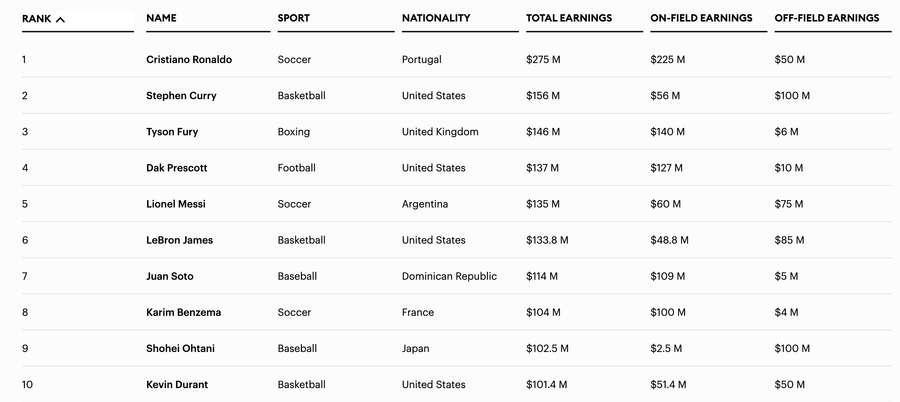Sort table by Sport column header
The width and height of the screenshot is (900, 402).
294,18
